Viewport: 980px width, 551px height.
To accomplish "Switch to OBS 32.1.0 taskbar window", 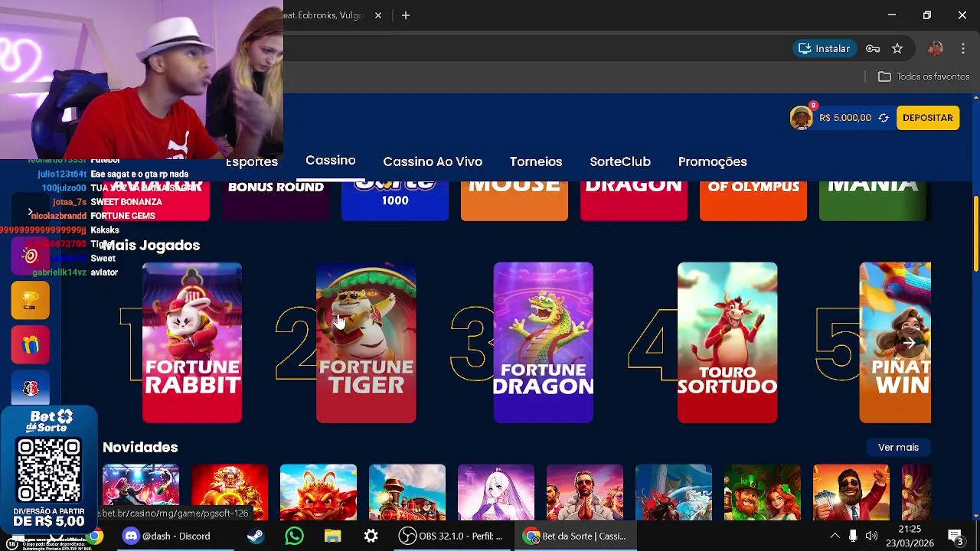I will coord(452,536).
